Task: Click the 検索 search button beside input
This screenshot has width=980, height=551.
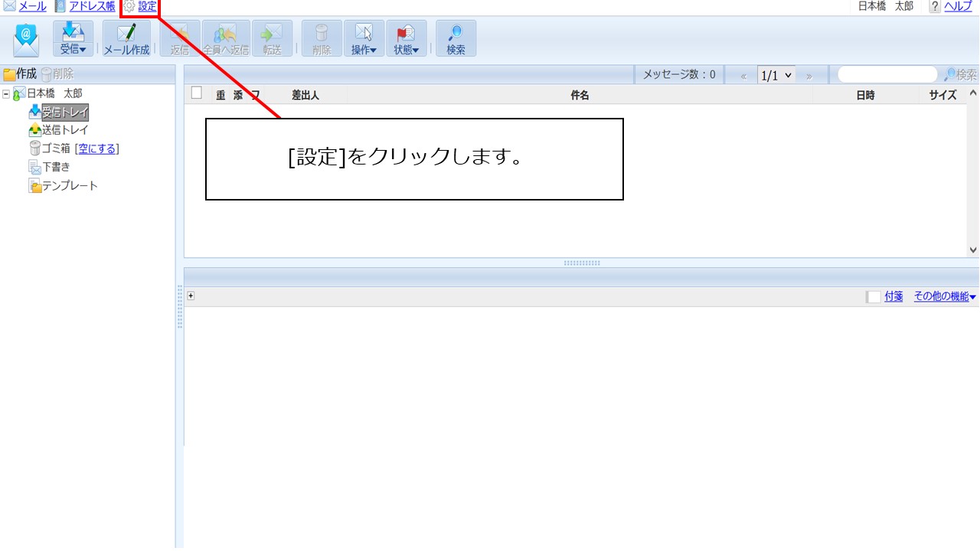Action: [961, 75]
